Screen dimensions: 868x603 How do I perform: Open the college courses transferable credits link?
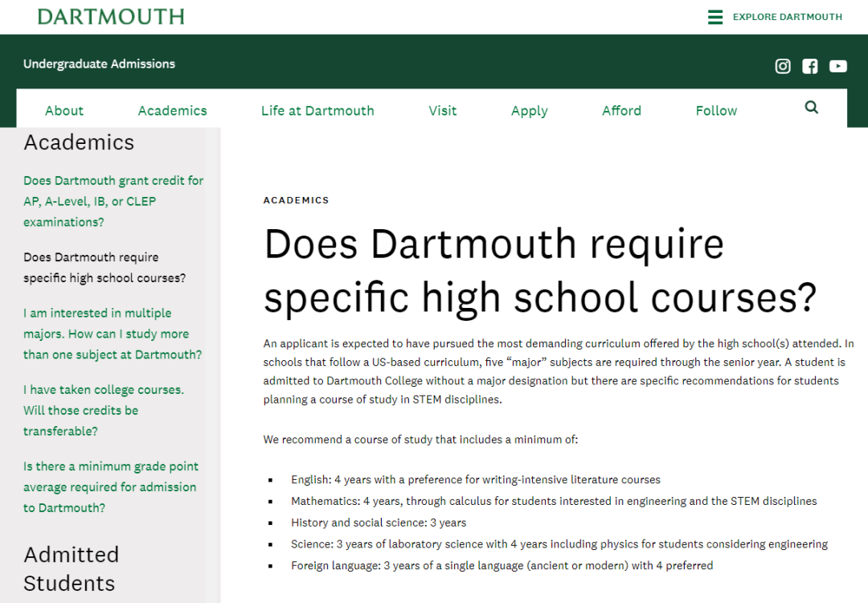point(103,410)
